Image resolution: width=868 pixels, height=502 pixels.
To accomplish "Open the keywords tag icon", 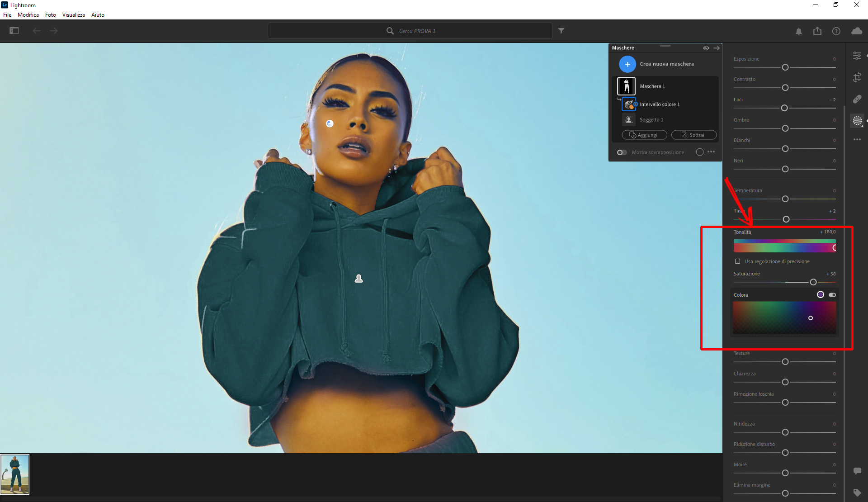I will 857,493.
